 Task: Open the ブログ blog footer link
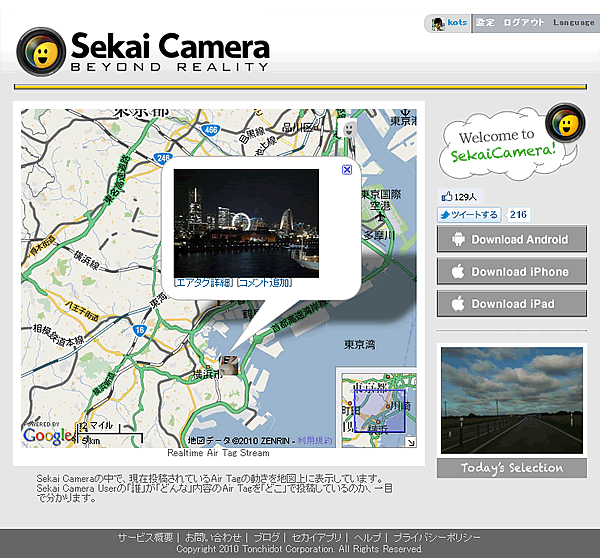click(266, 538)
